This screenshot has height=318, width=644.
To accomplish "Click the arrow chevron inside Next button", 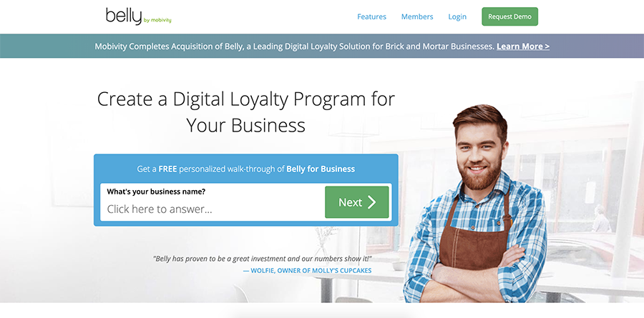I will [x=371, y=202].
